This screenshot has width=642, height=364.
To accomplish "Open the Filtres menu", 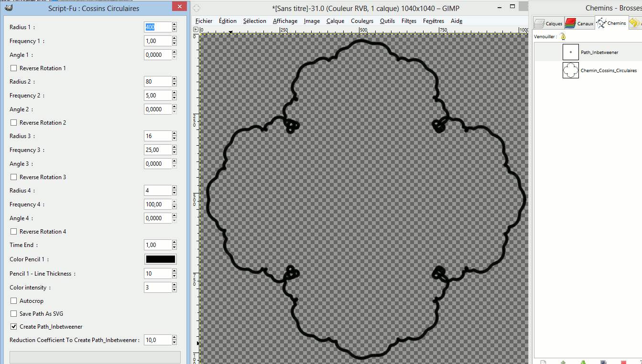I will click(x=409, y=21).
